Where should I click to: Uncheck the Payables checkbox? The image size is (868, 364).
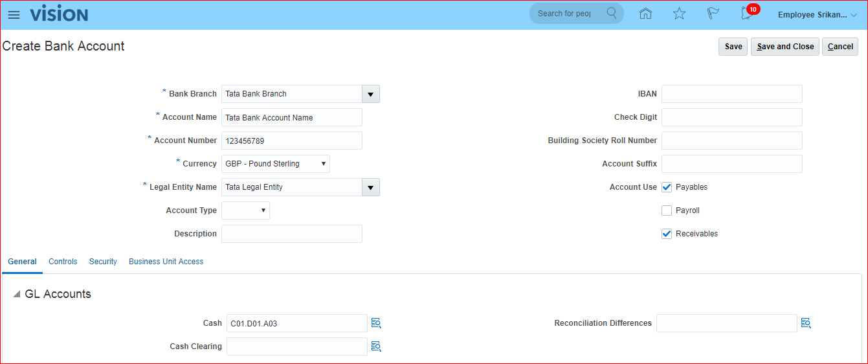click(667, 187)
